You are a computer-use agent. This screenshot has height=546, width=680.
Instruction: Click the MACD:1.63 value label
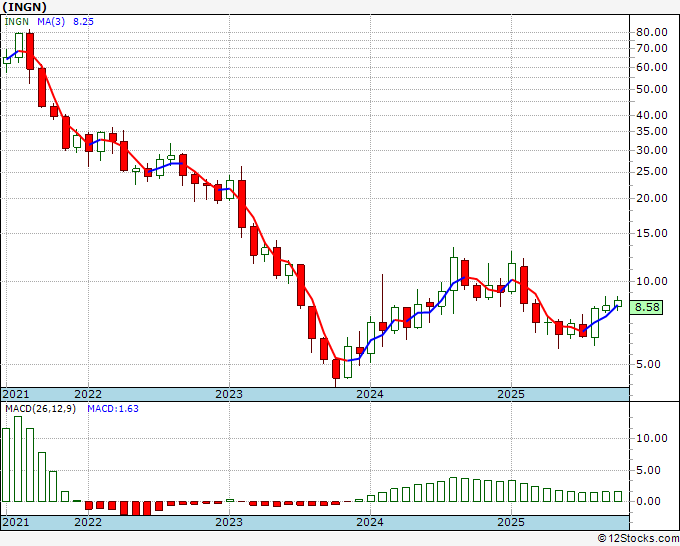tap(113, 409)
